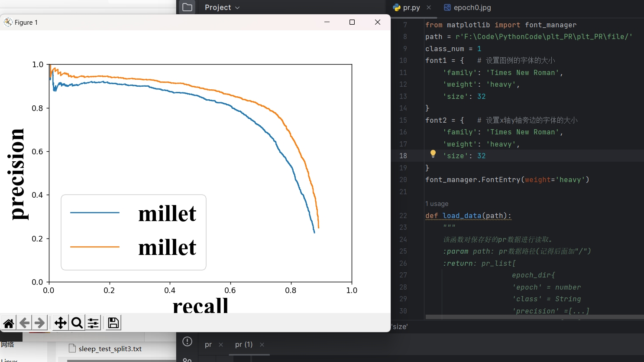Go back to previous plot view
The width and height of the screenshot is (644, 362).
pyautogui.click(x=24, y=323)
